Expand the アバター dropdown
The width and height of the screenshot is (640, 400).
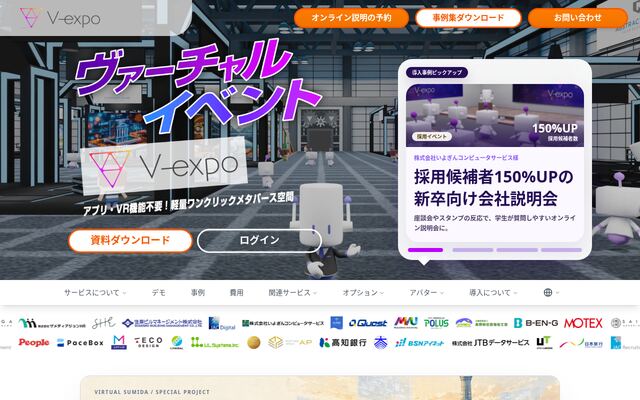tap(426, 293)
